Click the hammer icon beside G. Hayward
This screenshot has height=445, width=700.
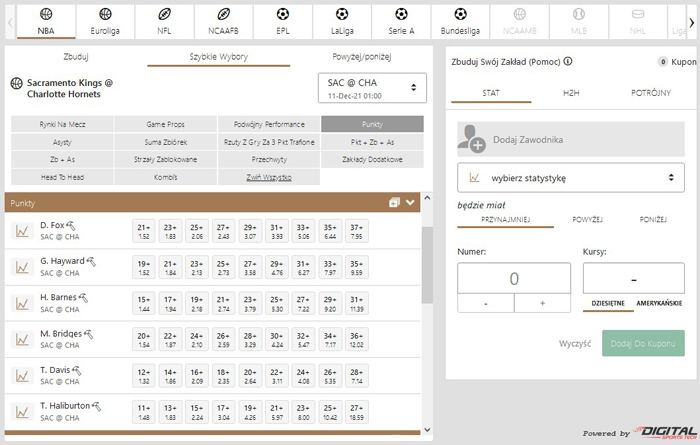pos(91,261)
